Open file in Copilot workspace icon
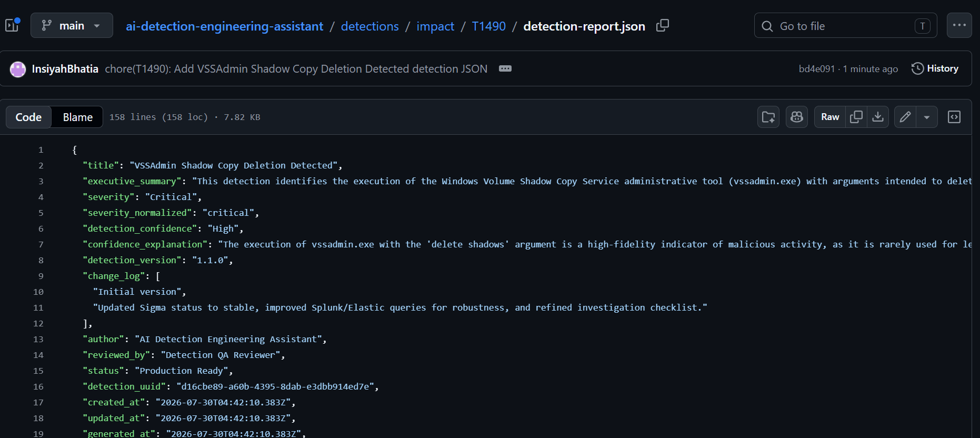Viewport: 980px width, 438px height. [768, 117]
